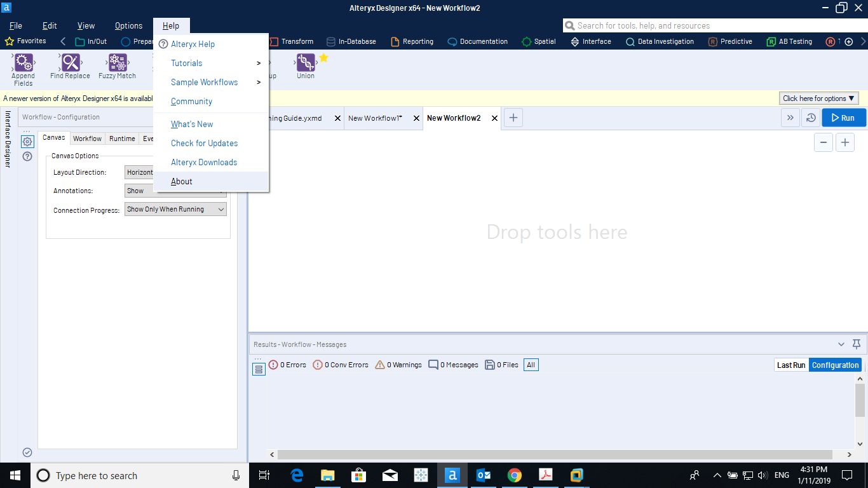
Task: Toggle the All messages filter
Action: click(531, 365)
